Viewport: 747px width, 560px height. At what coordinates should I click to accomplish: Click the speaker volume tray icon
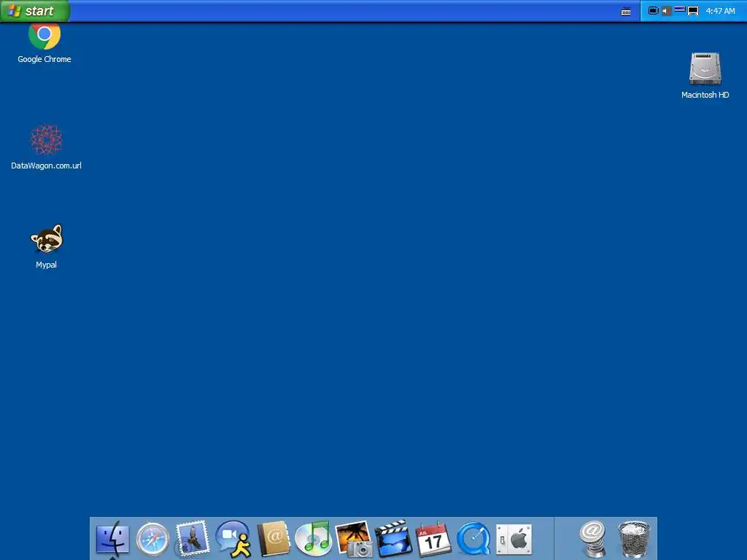[x=667, y=10]
